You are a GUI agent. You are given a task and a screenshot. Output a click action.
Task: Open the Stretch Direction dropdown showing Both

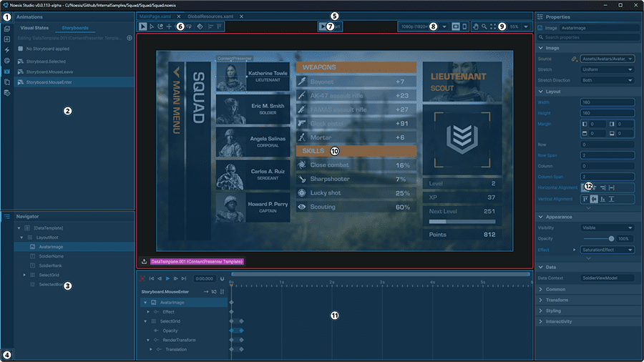607,80
